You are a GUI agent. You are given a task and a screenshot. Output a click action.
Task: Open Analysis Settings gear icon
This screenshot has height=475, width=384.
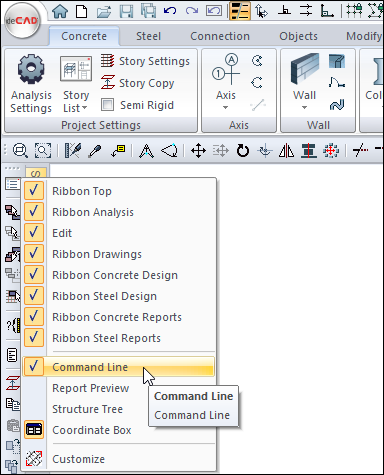[x=31, y=69]
